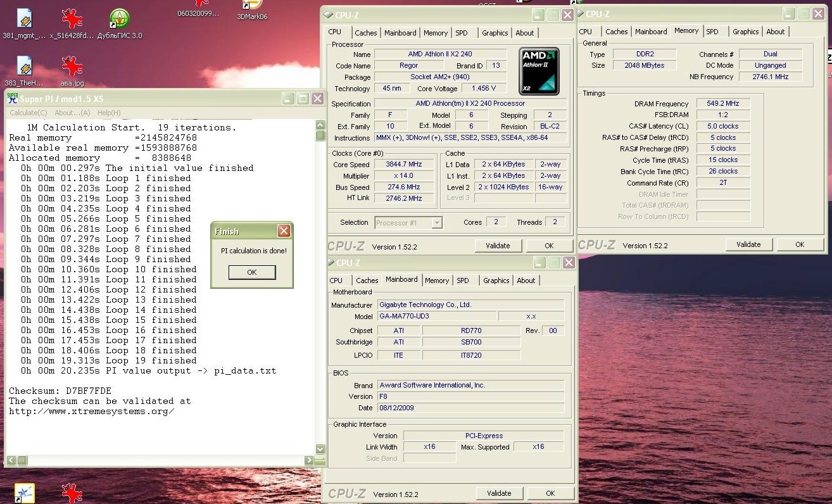This screenshot has width=832, height=504.
Task: Click the Multiplier value x 14.0
Action: (403, 176)
